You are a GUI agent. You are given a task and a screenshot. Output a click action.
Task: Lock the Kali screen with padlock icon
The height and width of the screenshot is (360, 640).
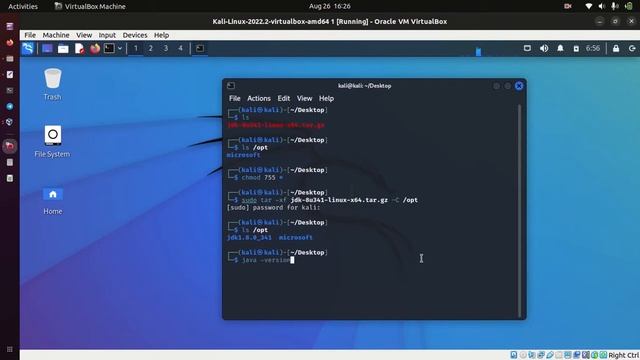point(616,49)
